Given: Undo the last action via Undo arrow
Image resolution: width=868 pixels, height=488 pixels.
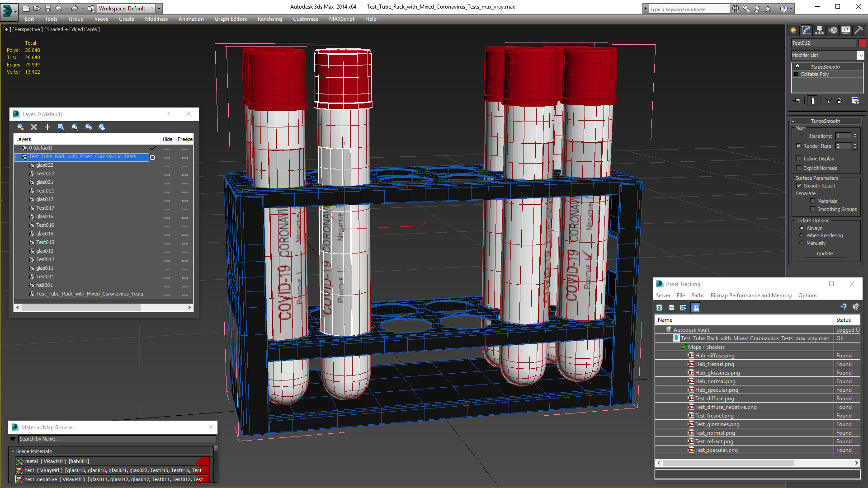Looking at the screenshot, I should 58,8.
